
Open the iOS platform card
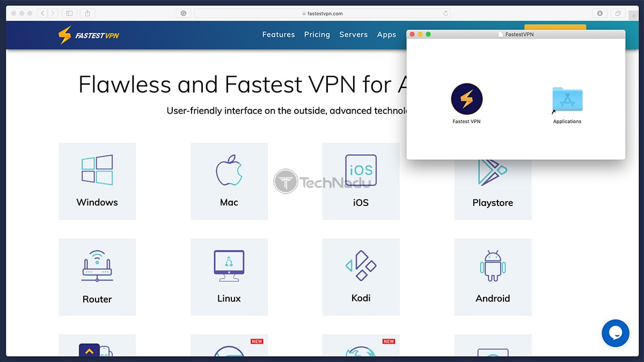361,181
